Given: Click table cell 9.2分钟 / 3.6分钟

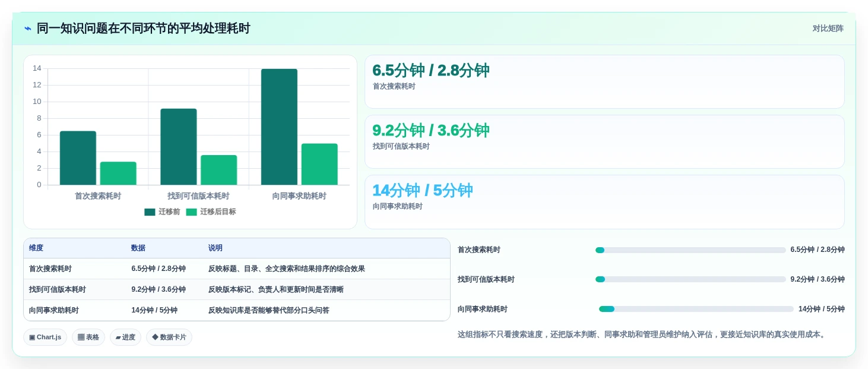Looking at the screenshot, I should (x=159, y=289).
